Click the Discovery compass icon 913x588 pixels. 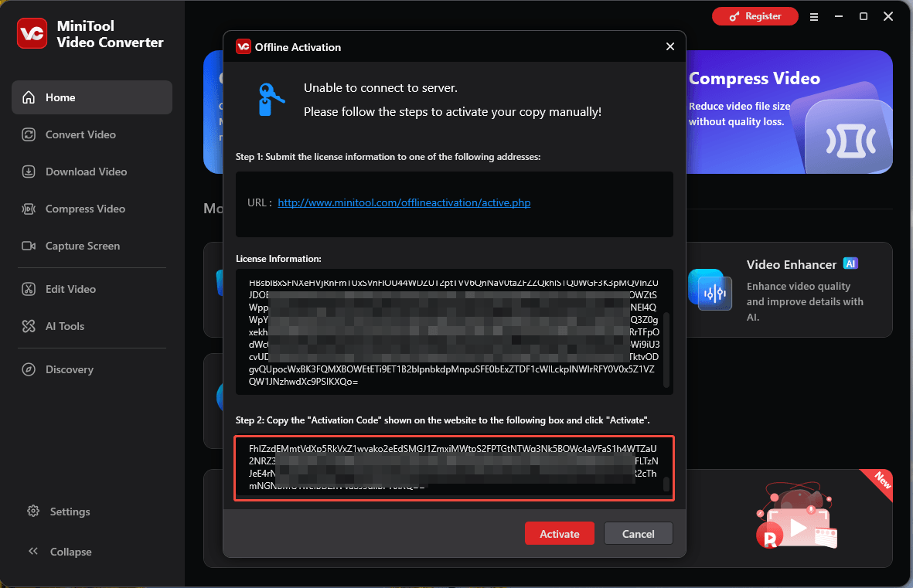(x=29, y=369)
